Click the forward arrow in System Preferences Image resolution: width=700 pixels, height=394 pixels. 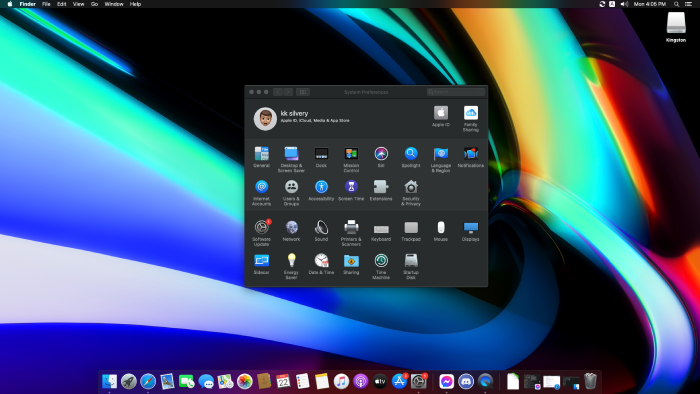click(288, 92)
